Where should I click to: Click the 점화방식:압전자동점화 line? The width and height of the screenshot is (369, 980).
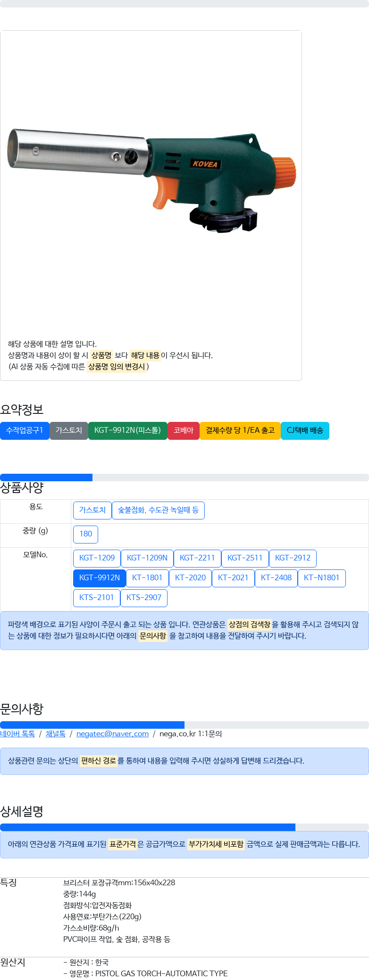98,906
